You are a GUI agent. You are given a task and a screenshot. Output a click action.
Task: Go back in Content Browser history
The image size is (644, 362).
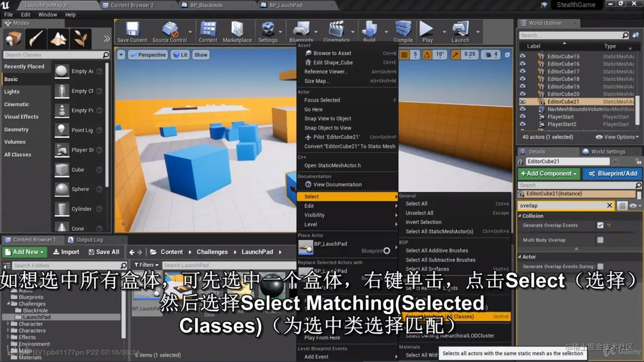[132, 252]
